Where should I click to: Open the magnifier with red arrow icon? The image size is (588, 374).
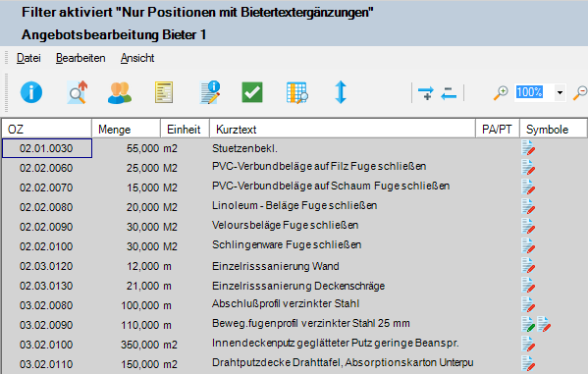(78, 92)
